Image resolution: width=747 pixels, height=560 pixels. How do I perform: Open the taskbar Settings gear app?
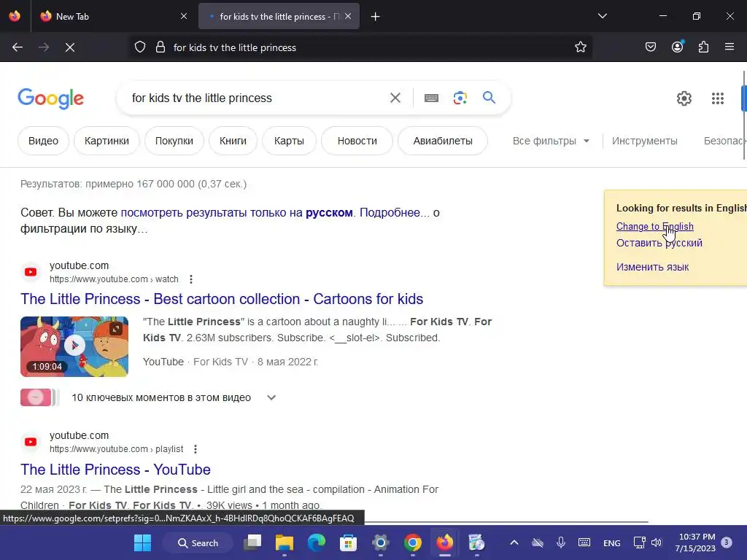point(381,542)
